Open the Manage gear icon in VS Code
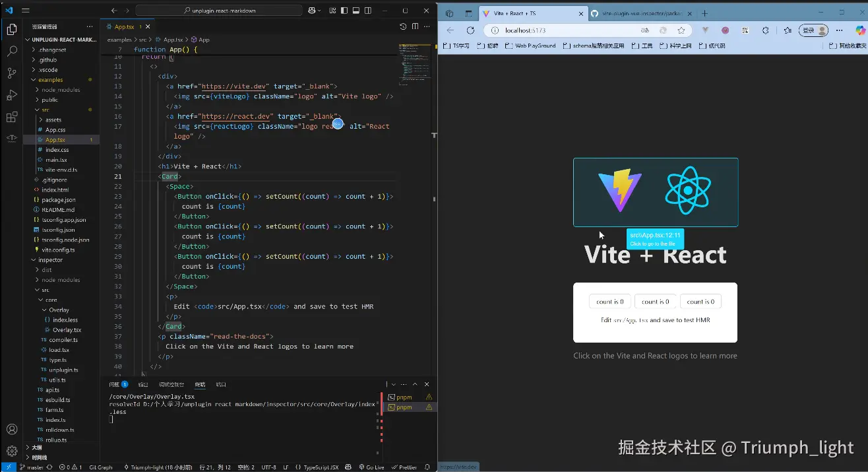This screenshot has width=868, height=472. click(12, 451)
